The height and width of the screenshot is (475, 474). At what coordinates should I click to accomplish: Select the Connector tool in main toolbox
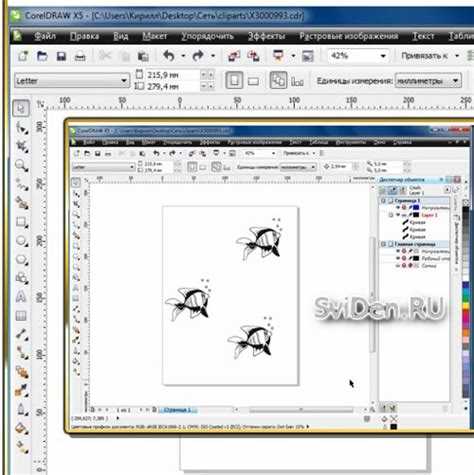click(22, 353)
